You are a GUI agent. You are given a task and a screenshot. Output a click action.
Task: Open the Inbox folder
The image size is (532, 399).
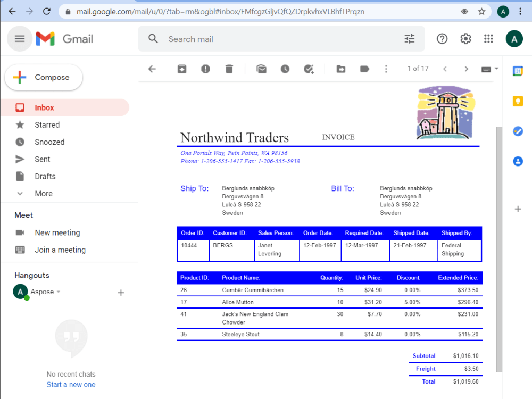click(x=64, y=107)
